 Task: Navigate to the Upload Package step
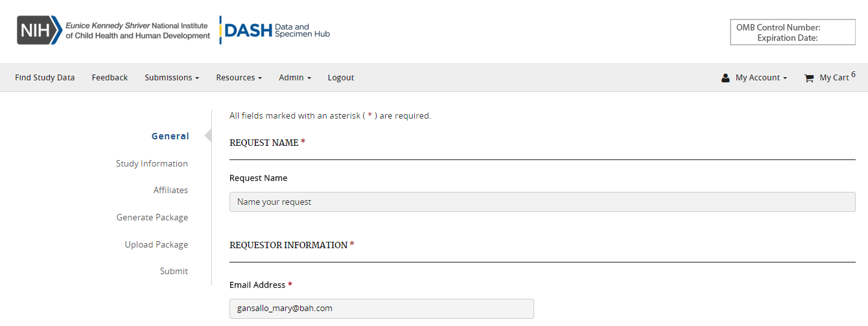coord(156,245)
